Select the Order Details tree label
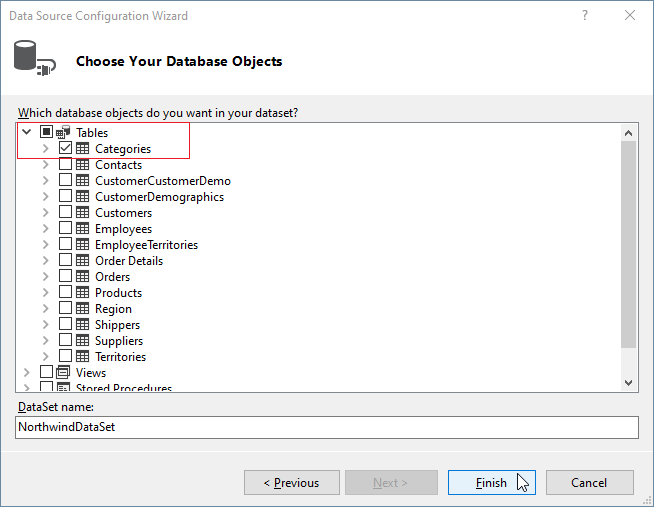The height and width of the screenshot is (507, 654). point(129,261)
